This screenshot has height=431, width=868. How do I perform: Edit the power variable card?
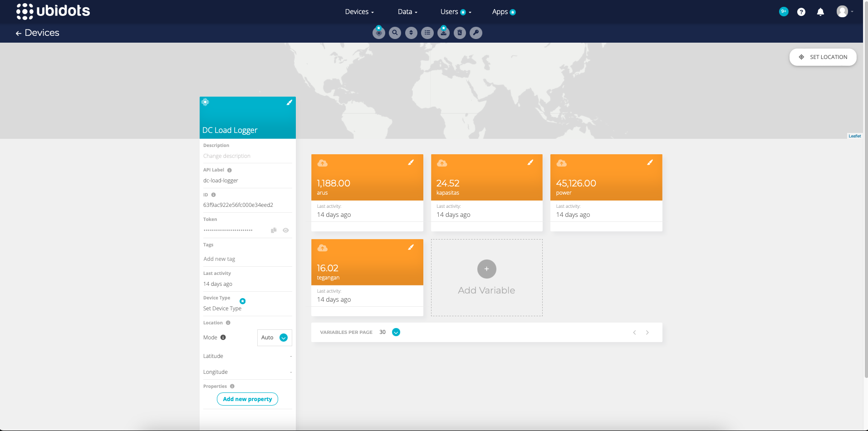tap(650, 162)
